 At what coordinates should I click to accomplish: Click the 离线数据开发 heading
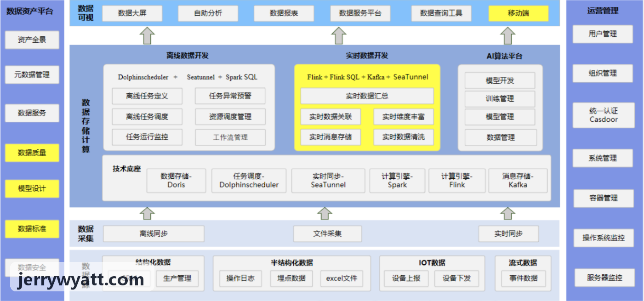187,56
